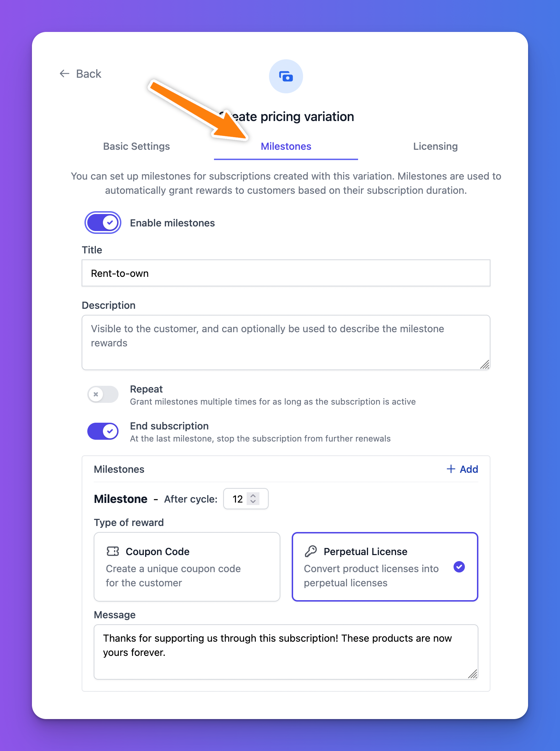The image size is (560, 751).
Task: Increase the After cycle value
Action: 253,495
